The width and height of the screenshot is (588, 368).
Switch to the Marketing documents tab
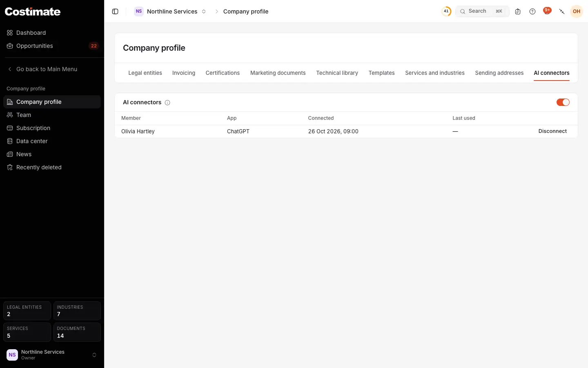[278, 73]
